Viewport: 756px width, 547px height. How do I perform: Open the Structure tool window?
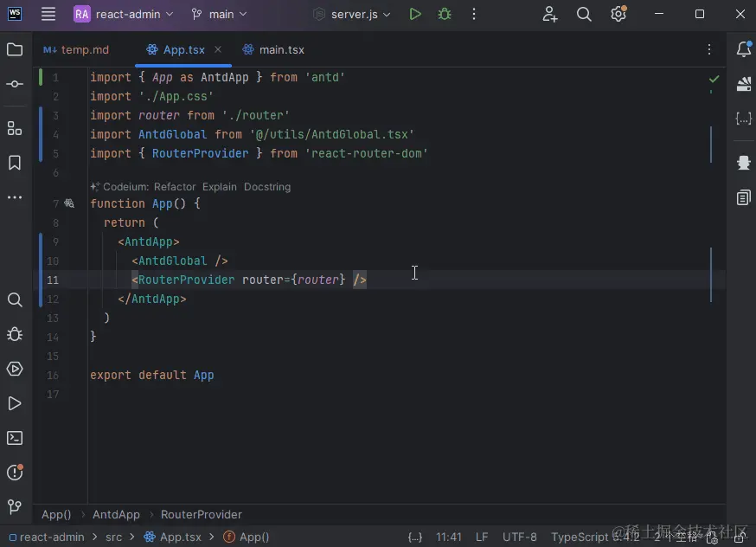pos(15,128)
